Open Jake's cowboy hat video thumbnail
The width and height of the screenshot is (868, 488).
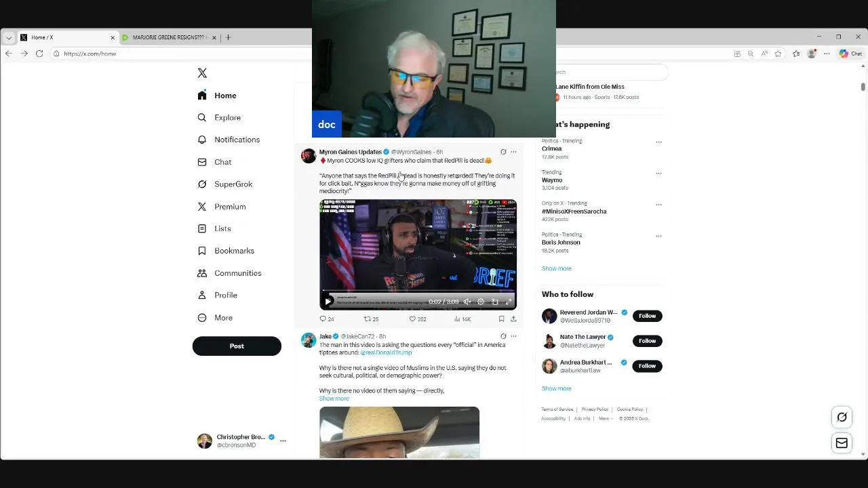click(x=399, y=432)
